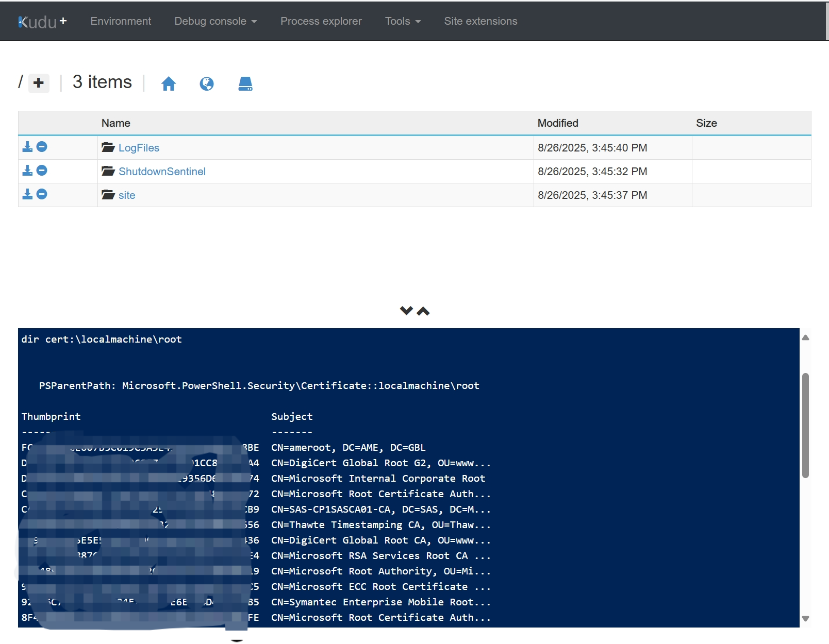Select the folder icon beside LogFiles

108,147
